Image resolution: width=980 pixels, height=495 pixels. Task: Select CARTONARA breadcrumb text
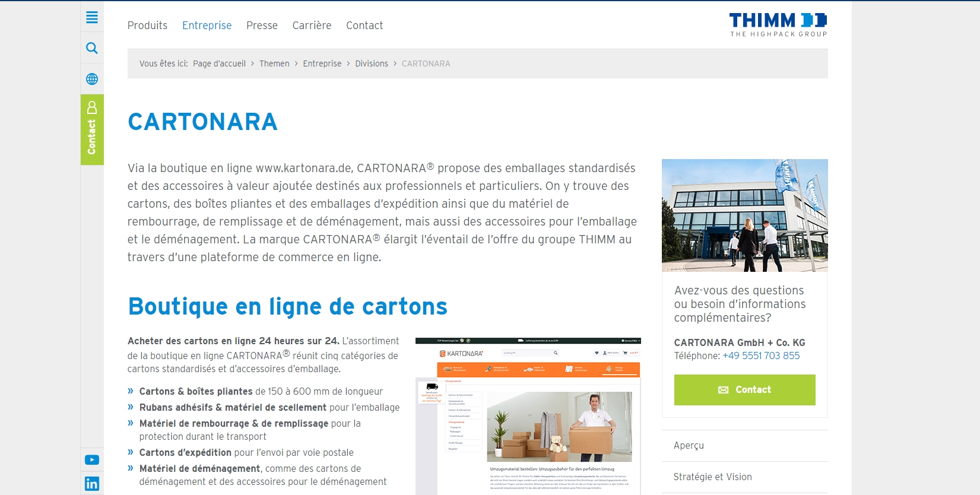point(426,64)
